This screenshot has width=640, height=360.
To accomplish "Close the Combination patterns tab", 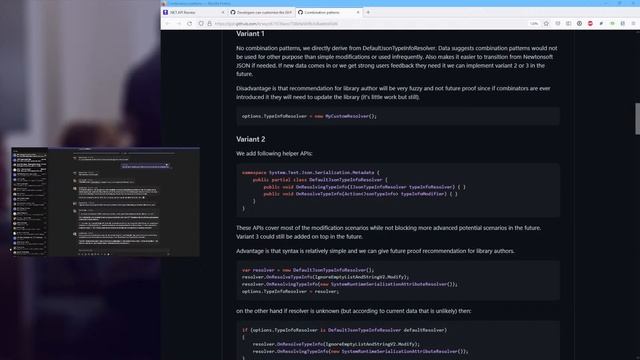I will point(358,12).
